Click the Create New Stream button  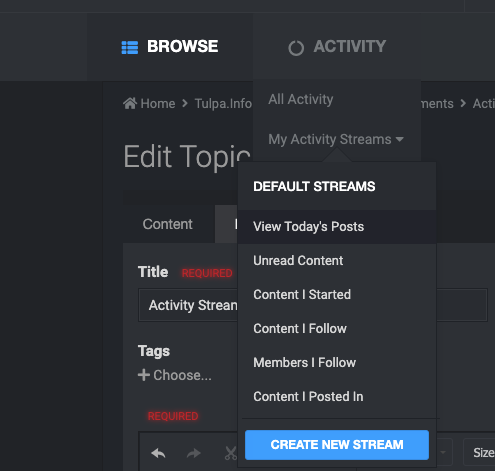point(337,445)
